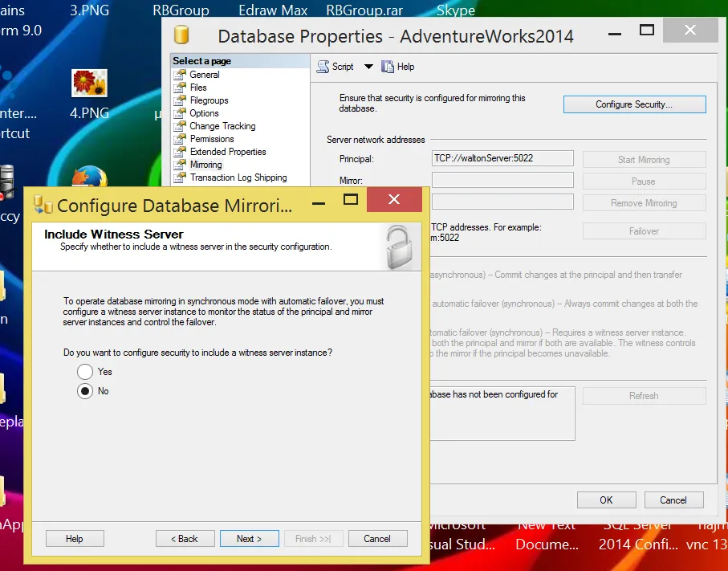Click the Files page icon
The height and width of the screenshot is (571, 728).
(180, 88)
